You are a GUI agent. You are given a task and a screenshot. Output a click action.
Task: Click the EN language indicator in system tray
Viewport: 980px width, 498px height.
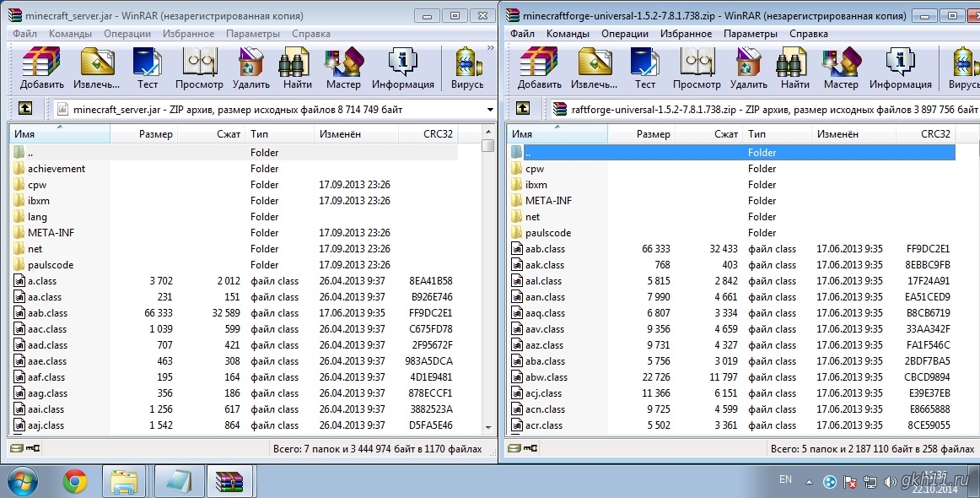click(x=786, y=479)
